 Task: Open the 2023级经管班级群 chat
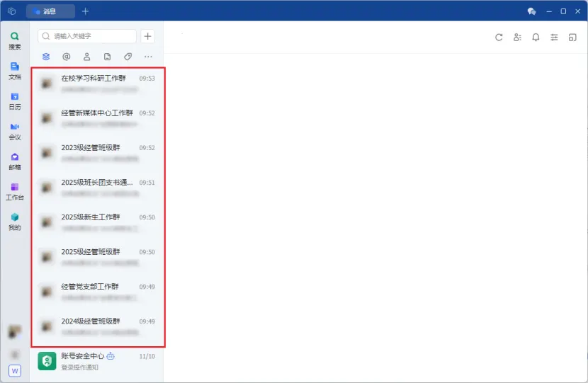pos(98,153)
